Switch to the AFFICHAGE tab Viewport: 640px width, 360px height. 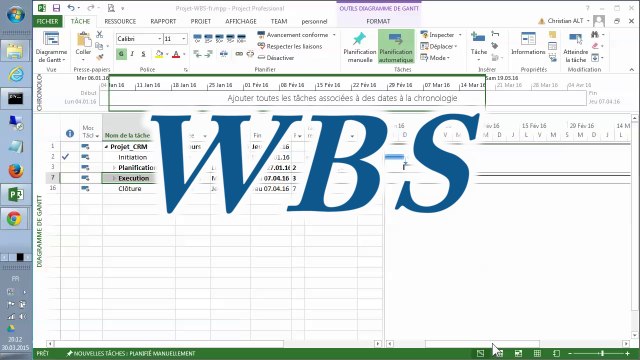[241, 21]
